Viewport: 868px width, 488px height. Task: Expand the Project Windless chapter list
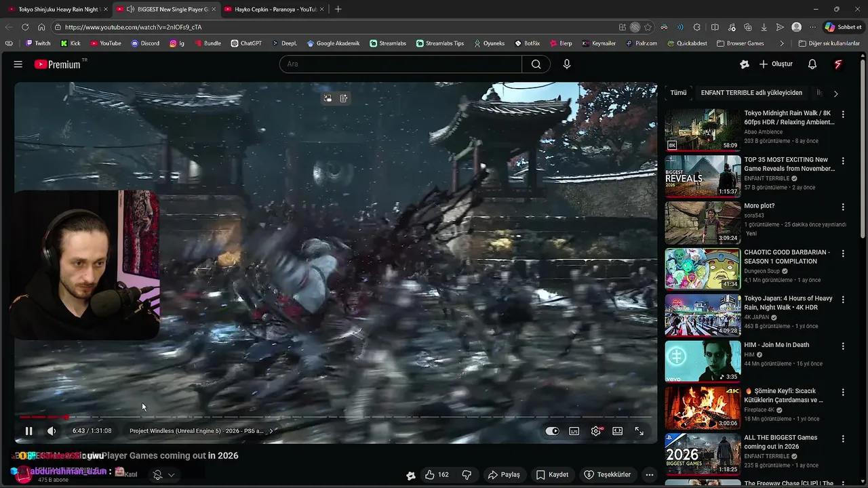pos(201,431)
